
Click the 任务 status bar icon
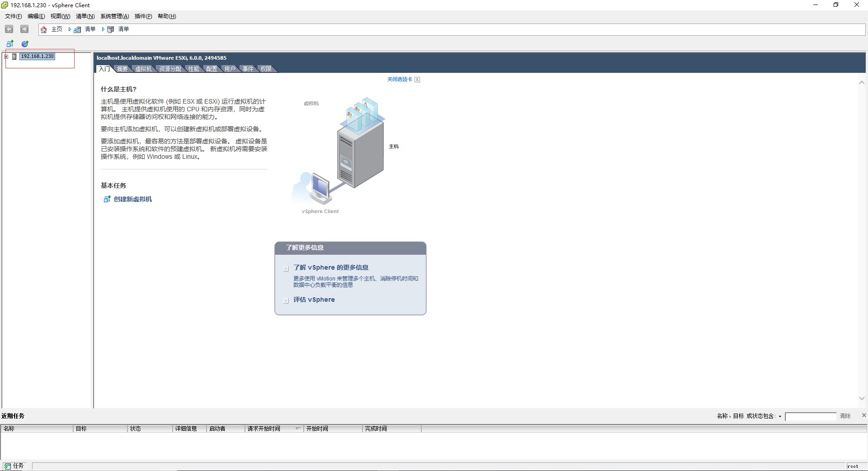tap(8, 466)
